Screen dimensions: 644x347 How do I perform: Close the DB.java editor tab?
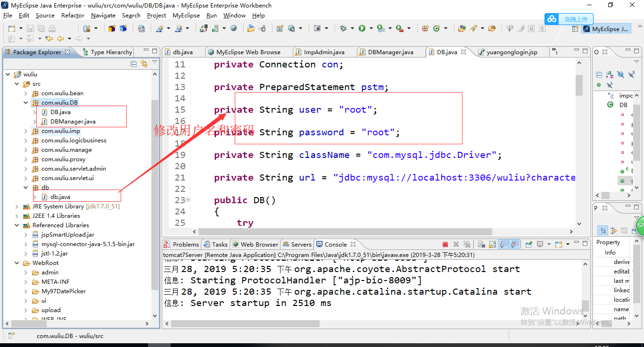tap(463, 52)
